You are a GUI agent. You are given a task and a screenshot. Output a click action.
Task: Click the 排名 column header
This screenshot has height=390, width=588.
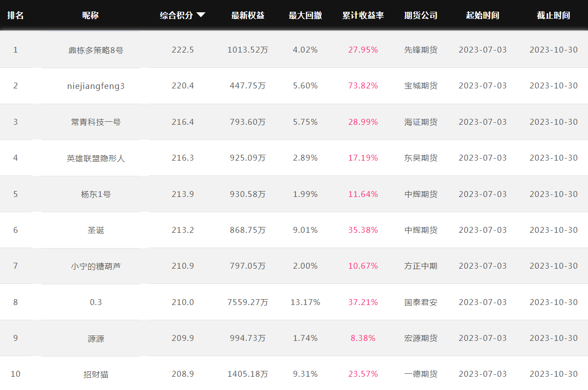tap(15, 15)
